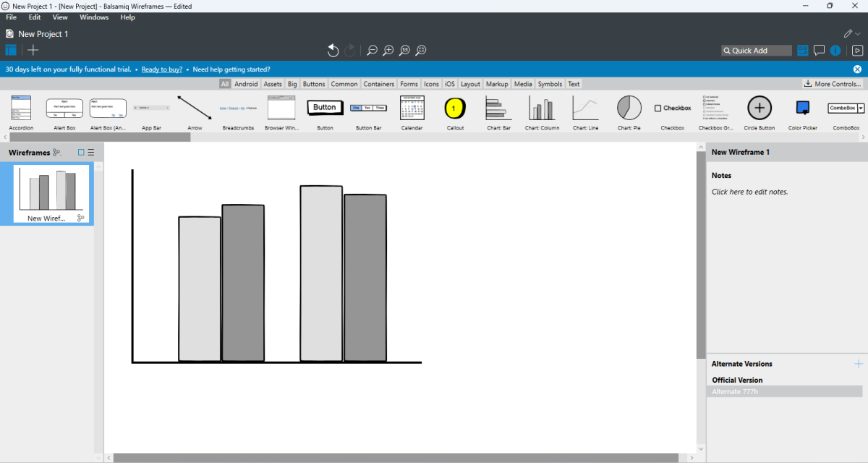
Task: Toggle the UI Library panel icon
Action: [x=803, y=50]
